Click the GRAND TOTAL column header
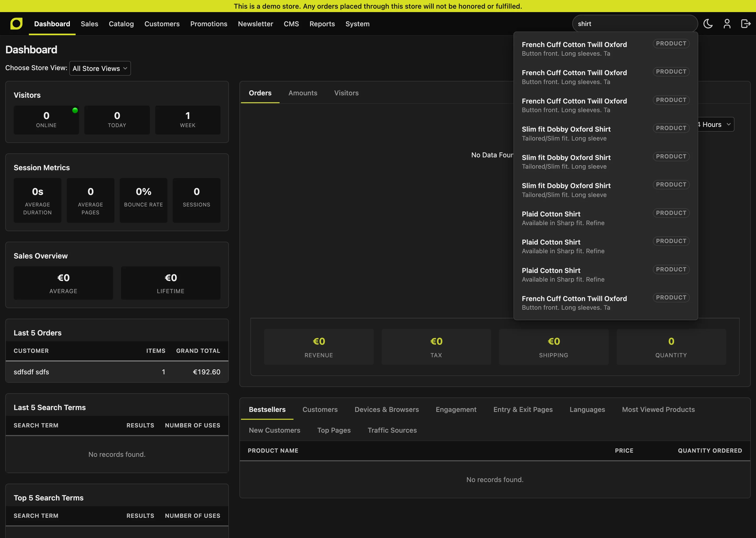The image size is (756, 538). (x=198, y=350)
